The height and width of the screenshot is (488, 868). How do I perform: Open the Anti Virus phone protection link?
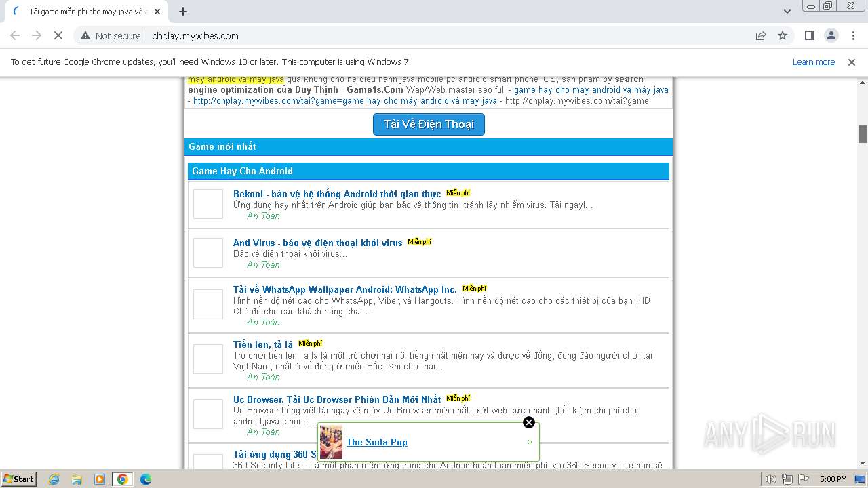[x=318, y=243]
